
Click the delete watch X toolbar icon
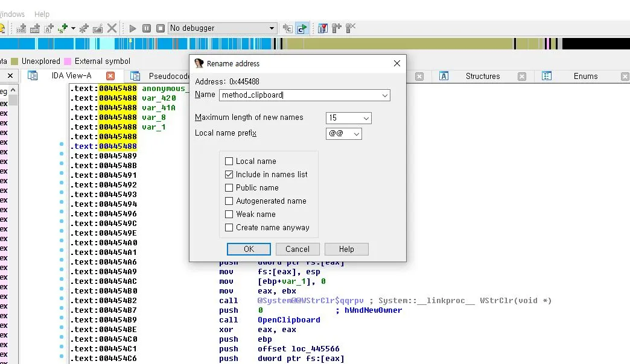coord(351,28)
